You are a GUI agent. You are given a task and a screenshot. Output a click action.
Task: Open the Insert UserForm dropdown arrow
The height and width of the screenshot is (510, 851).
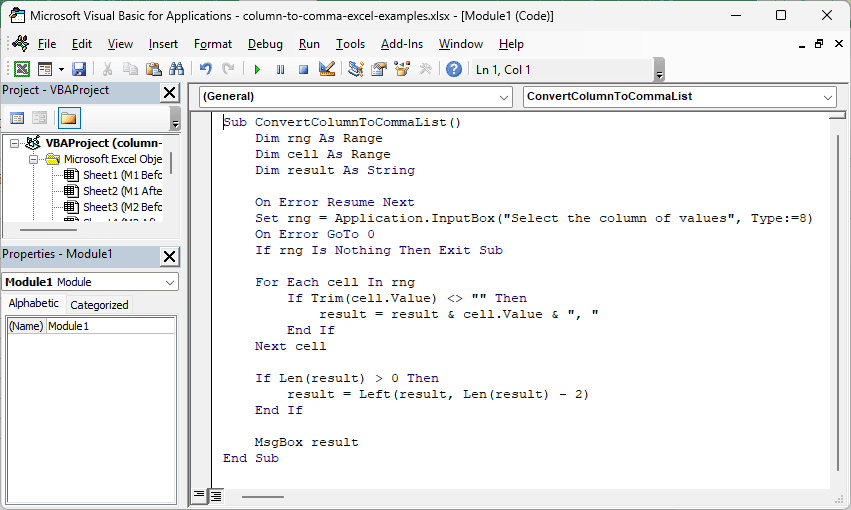61,69
